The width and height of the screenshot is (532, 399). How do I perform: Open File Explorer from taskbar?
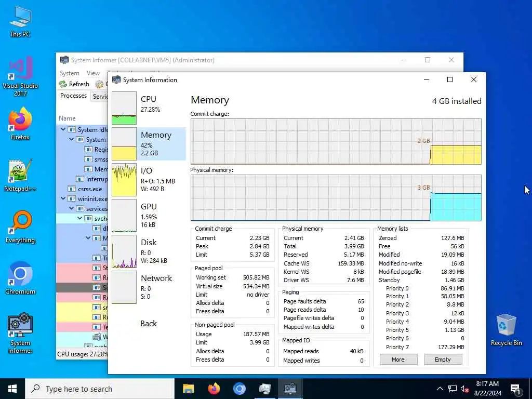188,389
